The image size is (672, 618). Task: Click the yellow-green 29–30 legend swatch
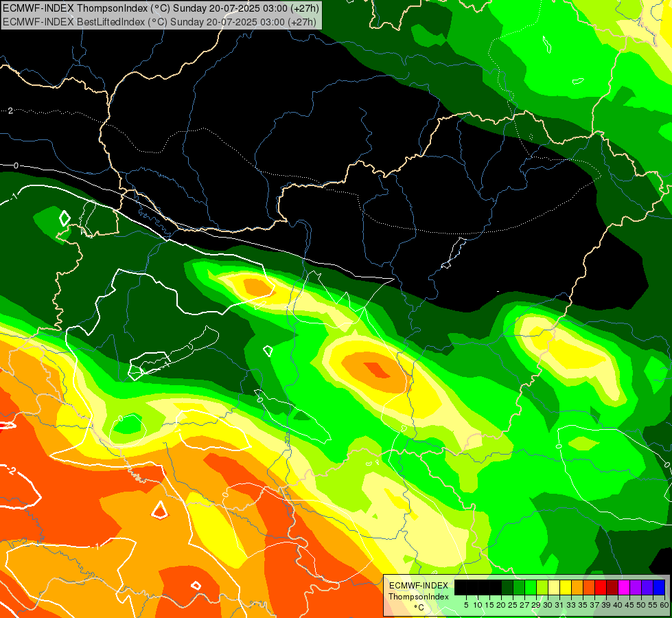click(542, 587)
